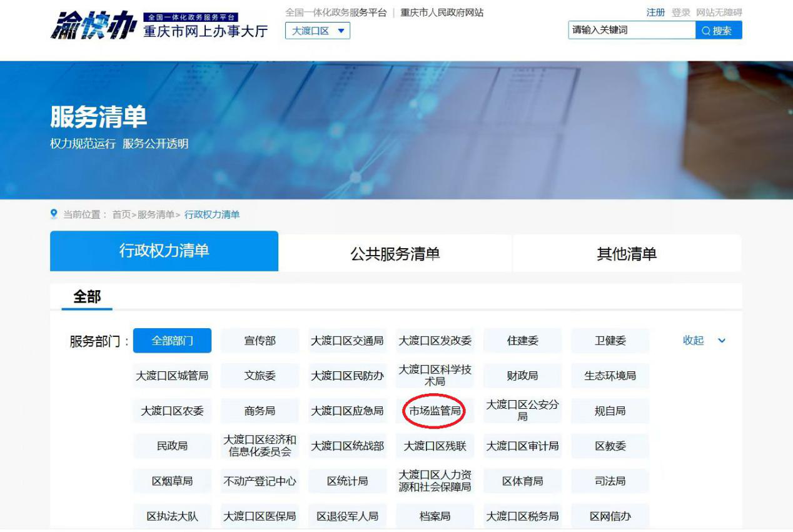
Task: Expand the district dropdown arrow
Action: point(340,29)
